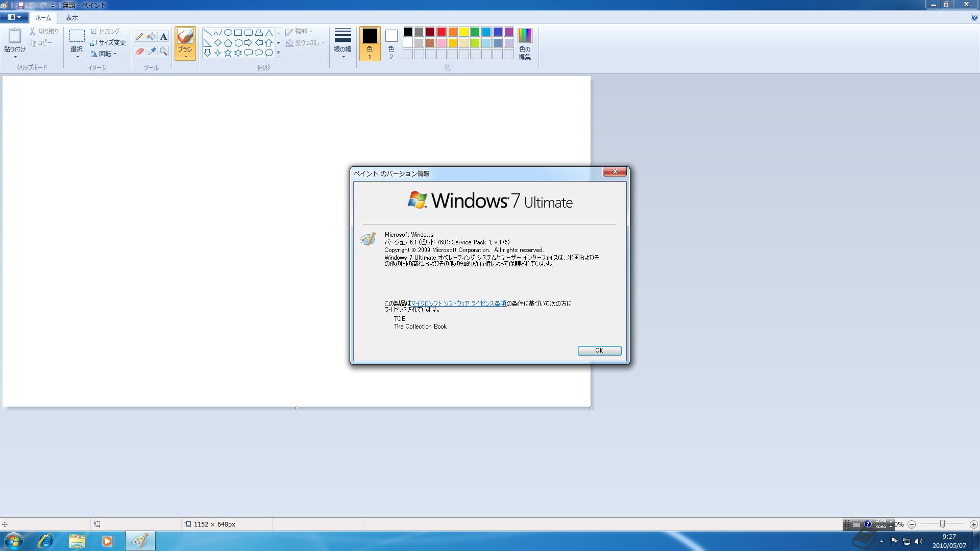Select the Pencil tool
The width and height of the screenshot is (980, 551).
point(139,37)
